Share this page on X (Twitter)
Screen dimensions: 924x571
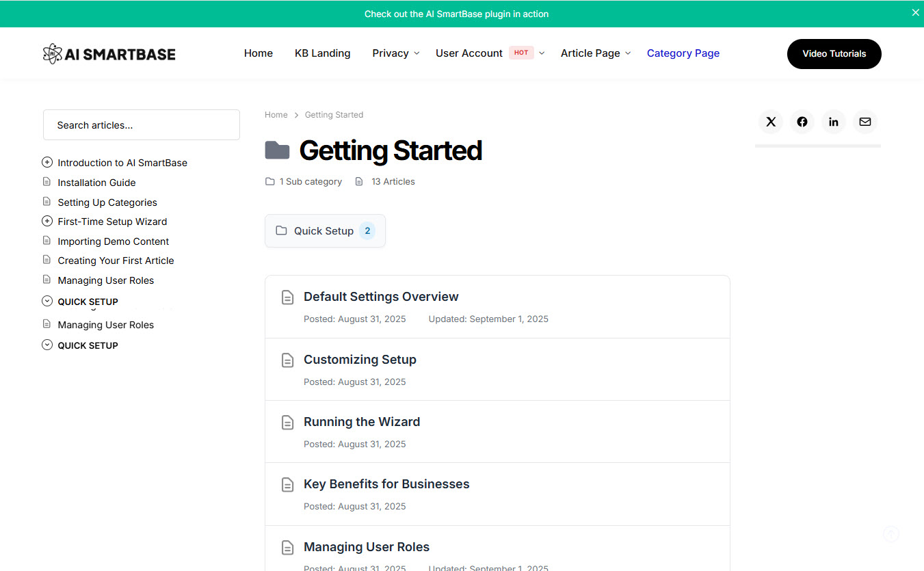pyautogui.click(x=771, y=122)
